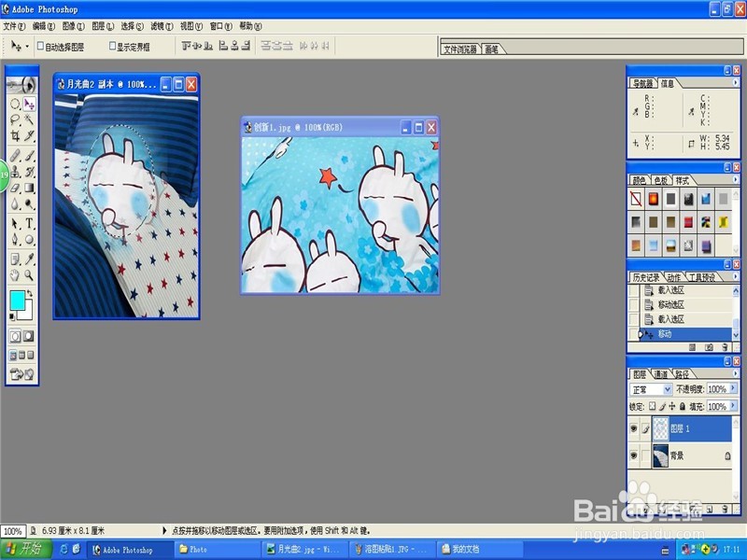The height and width of the screenshot is (560, 747).
Task: Select the Gradient tool
Action: pos(29,189)
